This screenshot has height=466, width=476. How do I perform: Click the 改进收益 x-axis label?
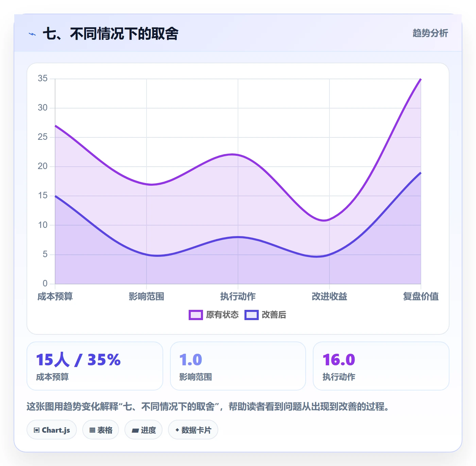[329, 297]
